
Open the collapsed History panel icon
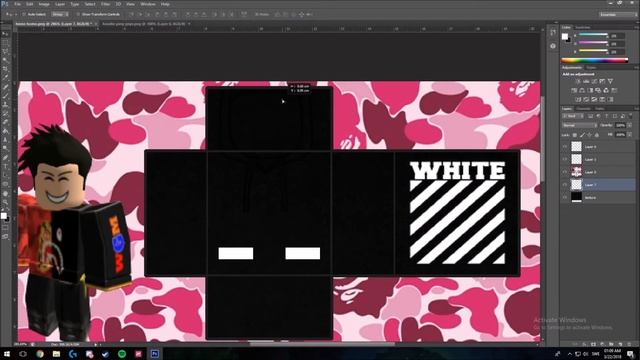553,33
